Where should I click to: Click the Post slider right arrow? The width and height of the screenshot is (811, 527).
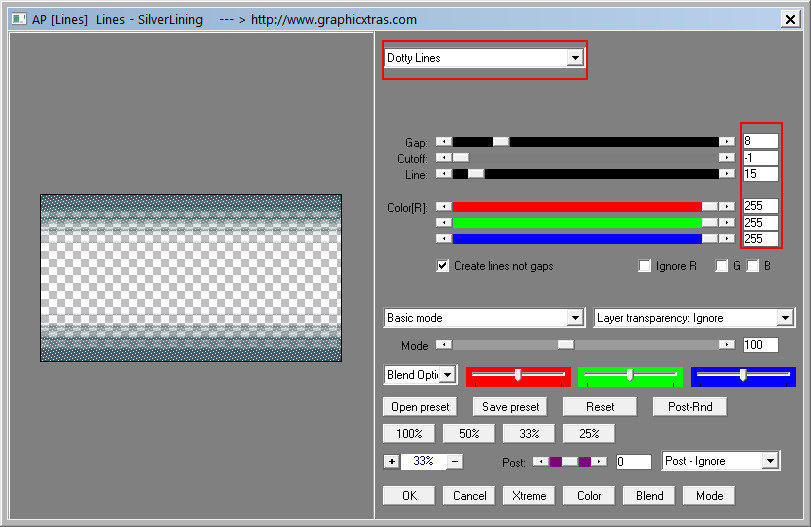(600, 461)
